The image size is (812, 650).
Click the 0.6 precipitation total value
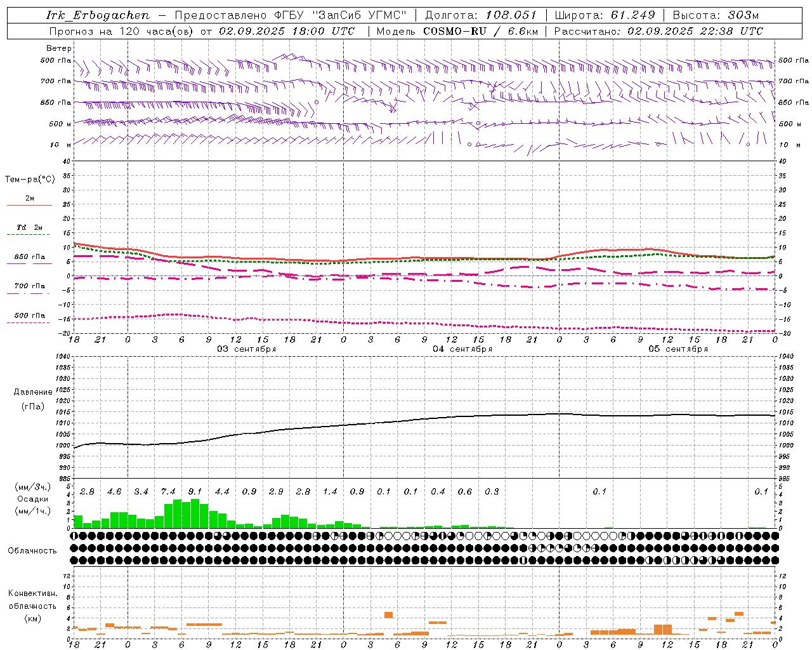pos(465,492)
